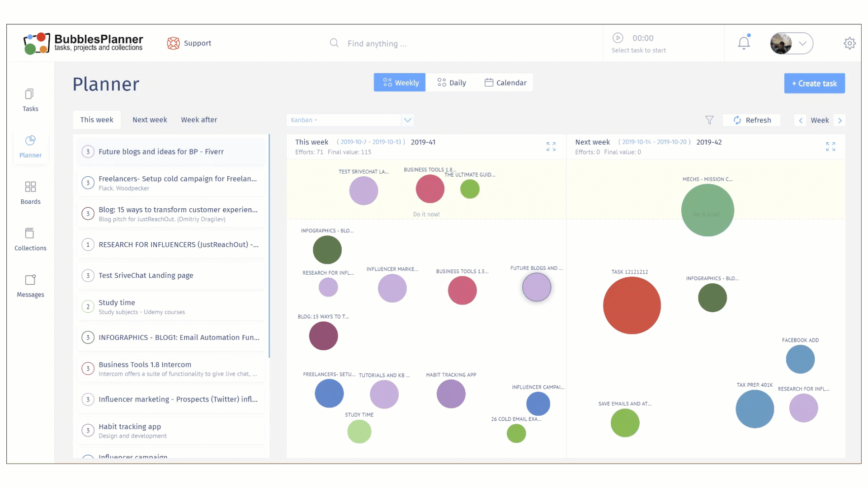The image size is (868, 488).
Task: Click THE ULTIMATE GUID... green bubble
Action: click(470, 189)
